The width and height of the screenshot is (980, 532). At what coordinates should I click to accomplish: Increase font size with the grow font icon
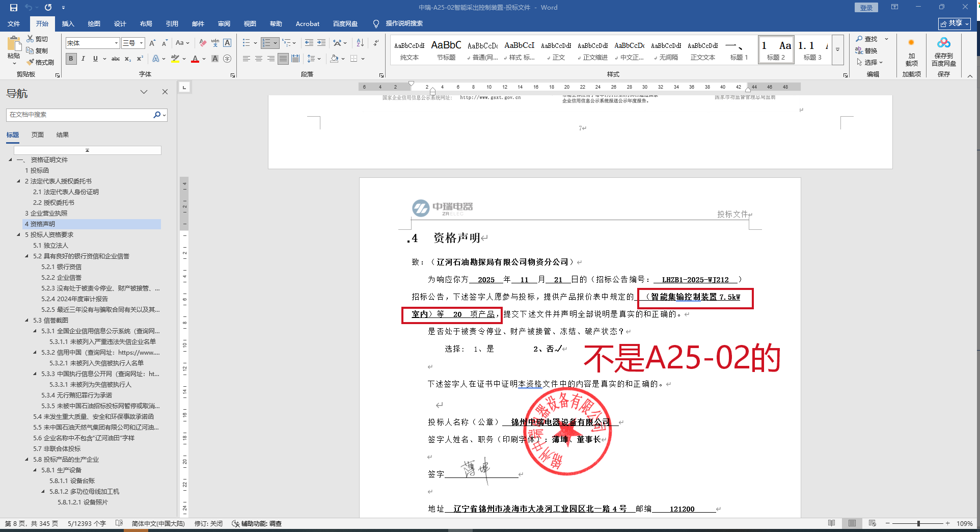pos(152,43)
